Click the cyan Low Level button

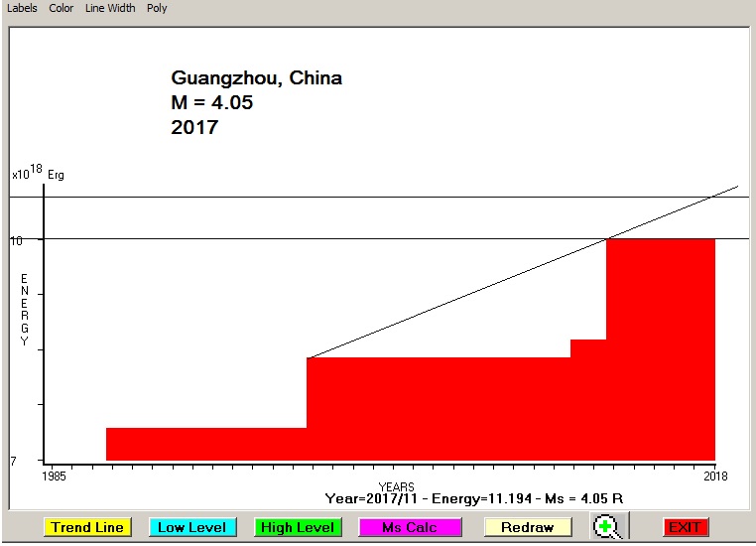pos(191,527)
